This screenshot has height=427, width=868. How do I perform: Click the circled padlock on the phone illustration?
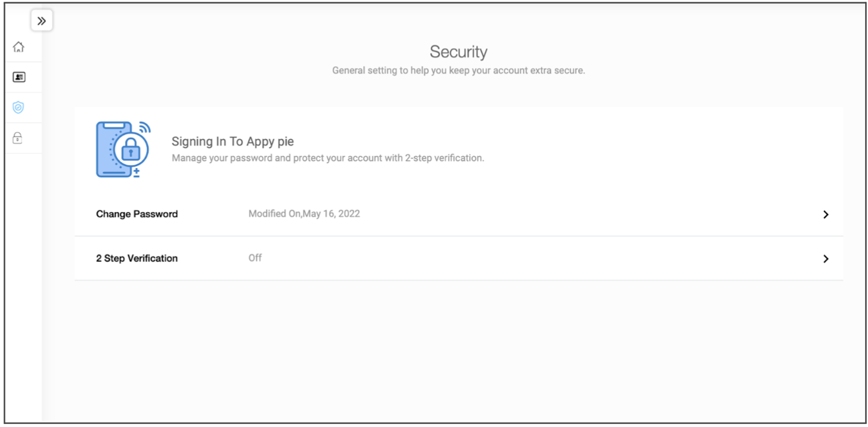[x=131, y=151]
